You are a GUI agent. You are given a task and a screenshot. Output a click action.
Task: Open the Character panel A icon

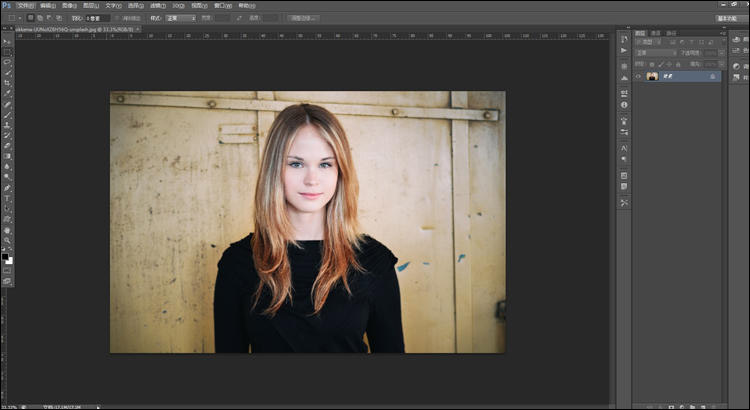624,148
